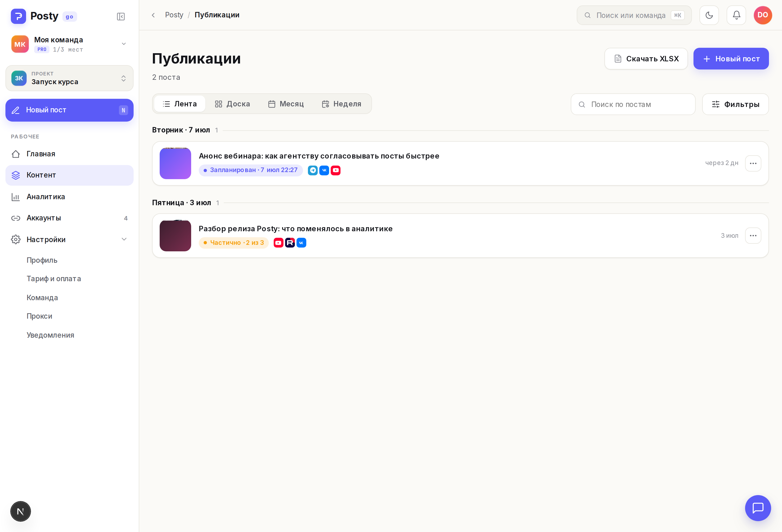Open Rutube icon on release post
782x532 pixels.
(x=290, y=242)
